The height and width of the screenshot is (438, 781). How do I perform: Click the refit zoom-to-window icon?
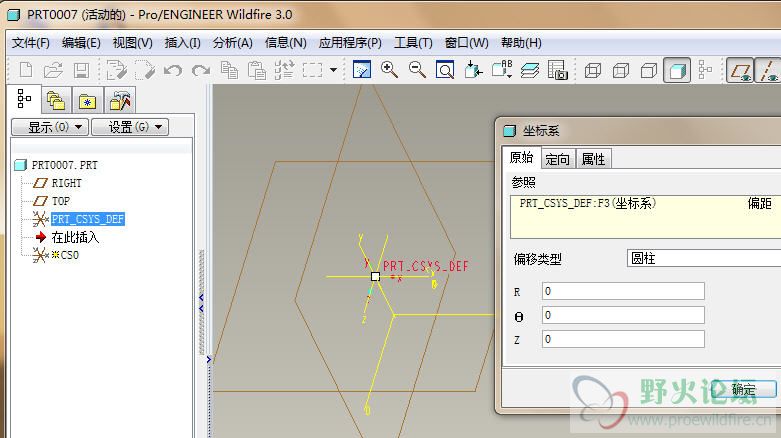click(445, 70)
